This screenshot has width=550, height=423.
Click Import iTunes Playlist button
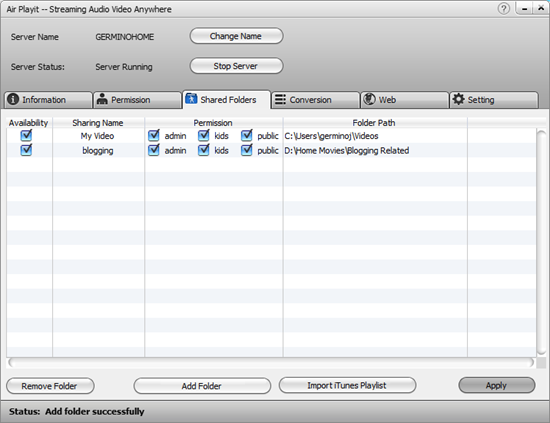(x=347, y=385)
